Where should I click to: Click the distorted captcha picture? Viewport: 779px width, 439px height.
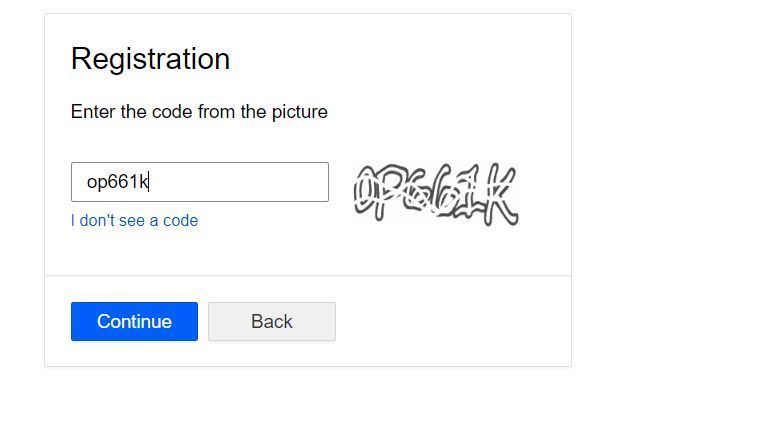pyautogui.click(x=435, y=194)
